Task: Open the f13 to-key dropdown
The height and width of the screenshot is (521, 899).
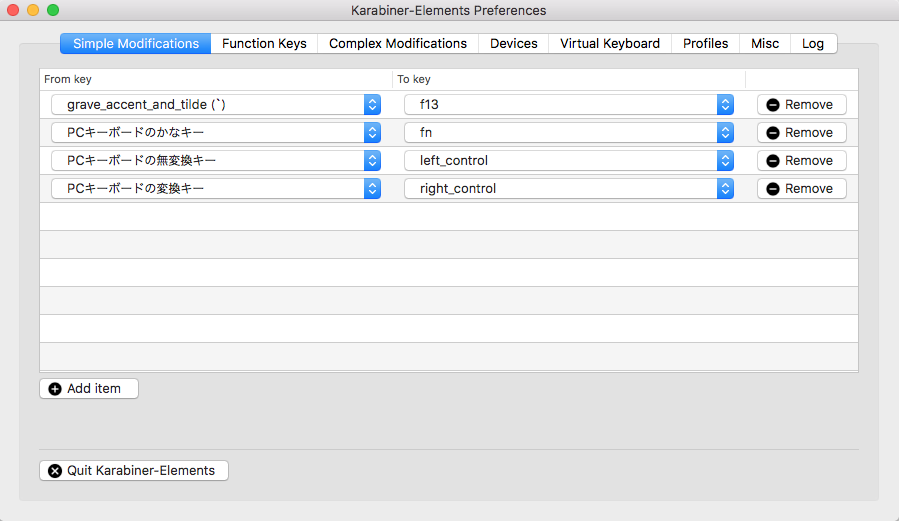Action: pyautogui.click(x=569, y=104)
